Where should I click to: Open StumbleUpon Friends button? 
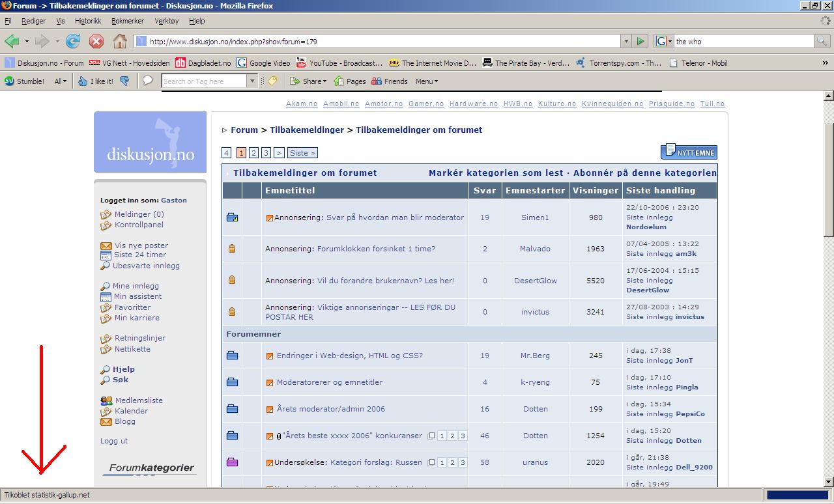pyautogui.click(x=390, y=81)
